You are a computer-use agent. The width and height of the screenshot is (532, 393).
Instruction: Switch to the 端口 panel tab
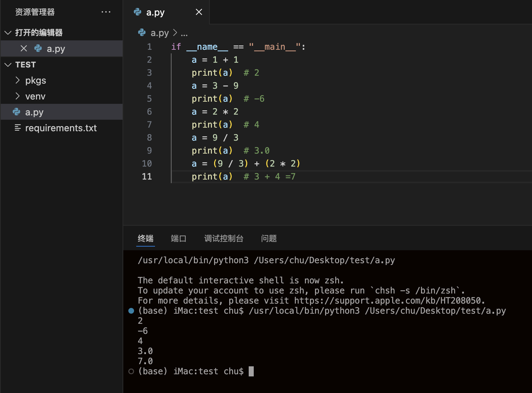pyautogui.click(x=178, y=238)
